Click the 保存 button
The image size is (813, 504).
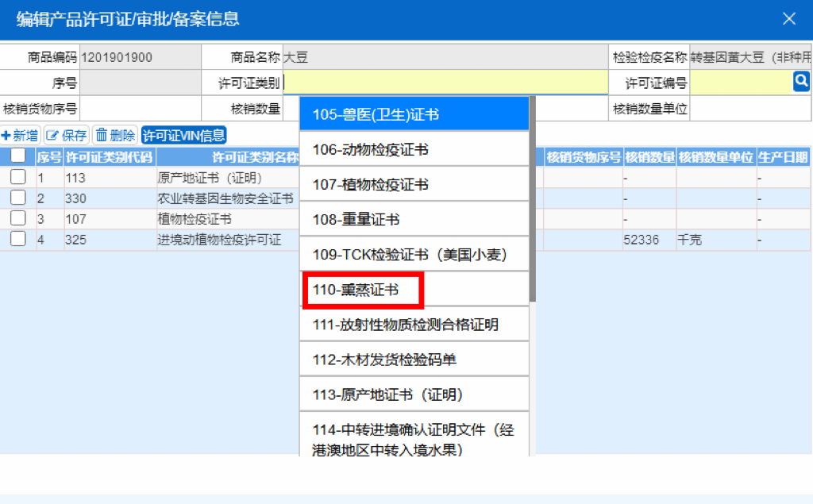(x=66, y=134)
